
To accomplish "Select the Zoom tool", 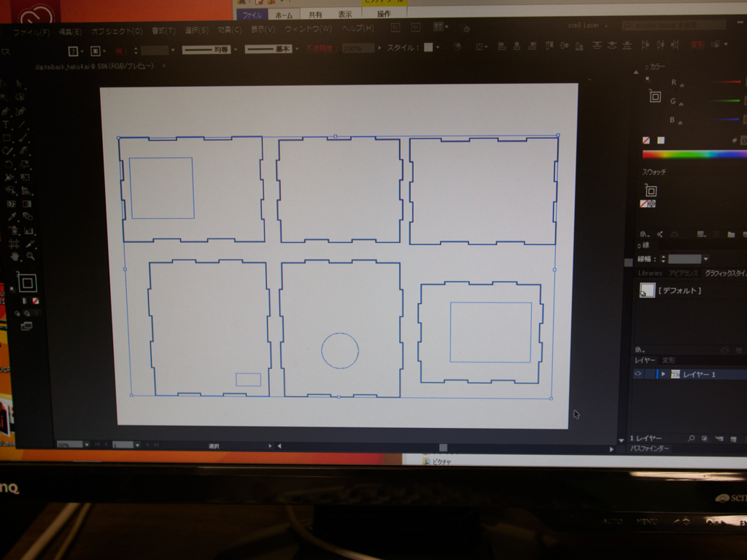I will coord(31,256).
